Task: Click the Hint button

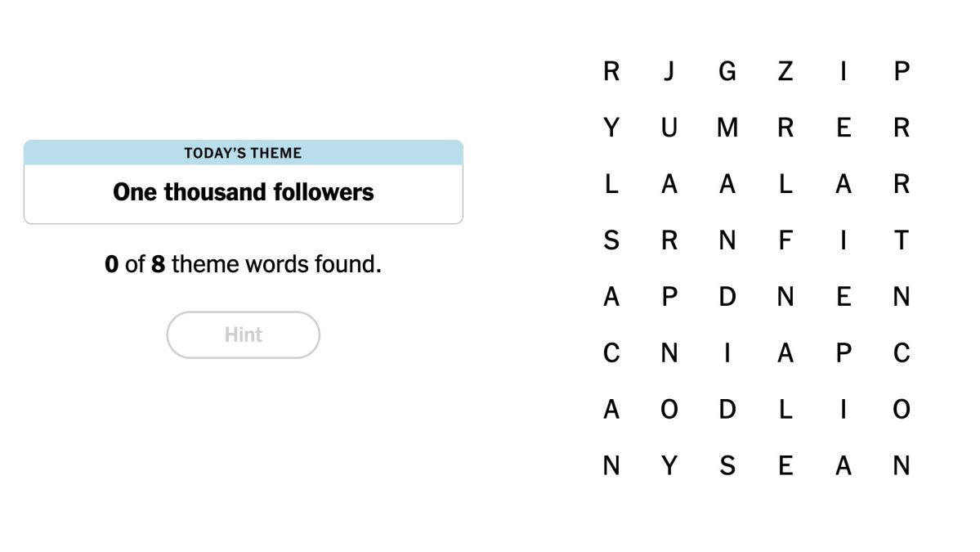Action: coord(243,334)
